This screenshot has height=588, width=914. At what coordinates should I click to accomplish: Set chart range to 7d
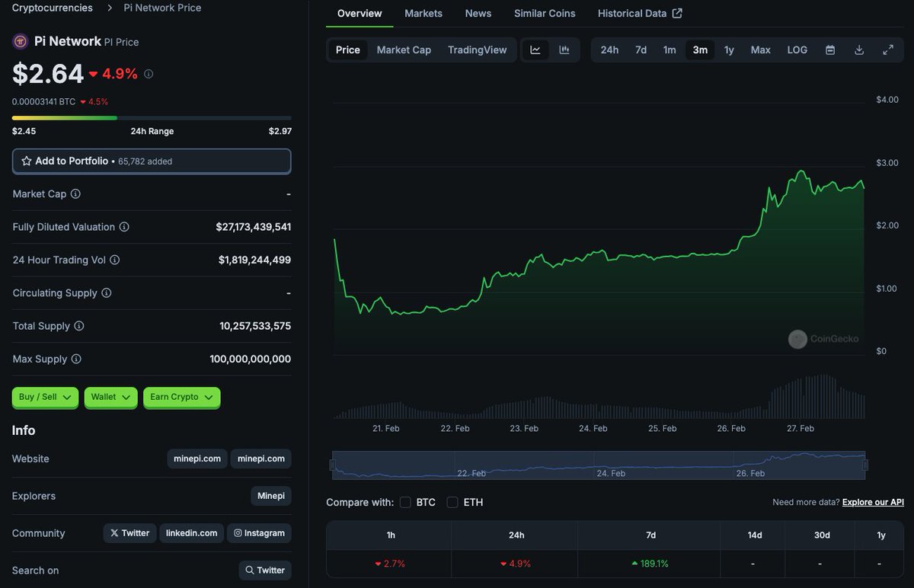(641, 50)
